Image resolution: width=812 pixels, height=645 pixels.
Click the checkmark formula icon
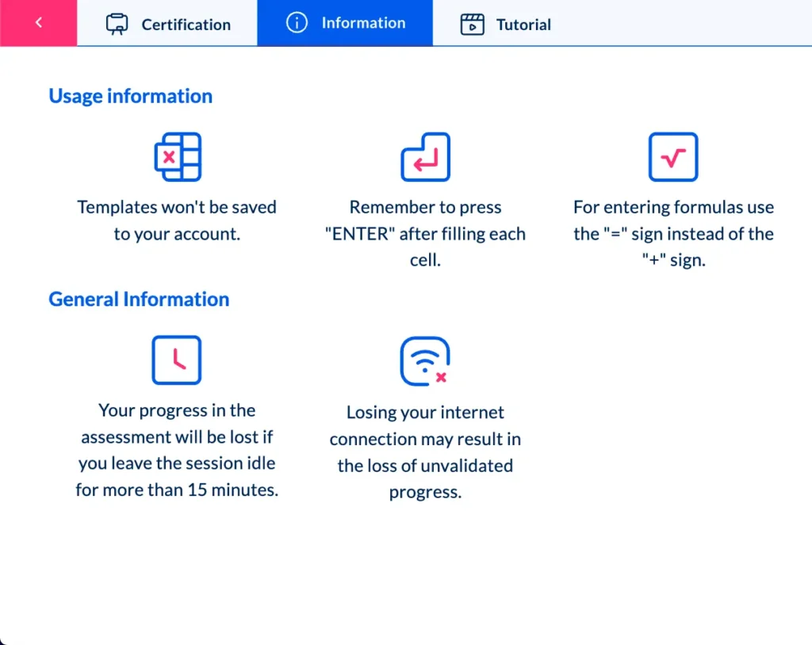pos(672,156)
